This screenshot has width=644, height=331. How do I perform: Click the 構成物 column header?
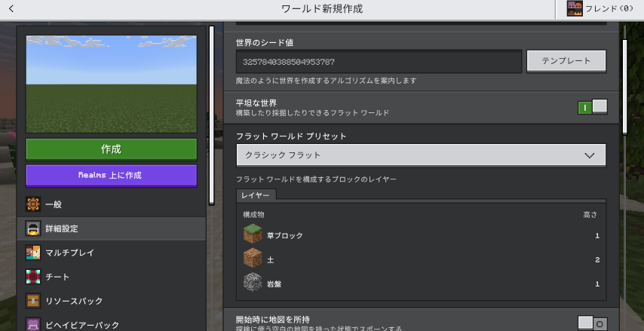(x=253, y=215)
